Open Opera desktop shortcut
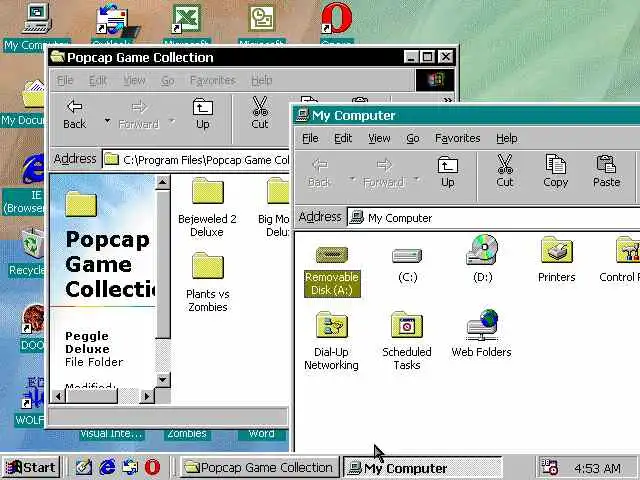 point(337,23)
